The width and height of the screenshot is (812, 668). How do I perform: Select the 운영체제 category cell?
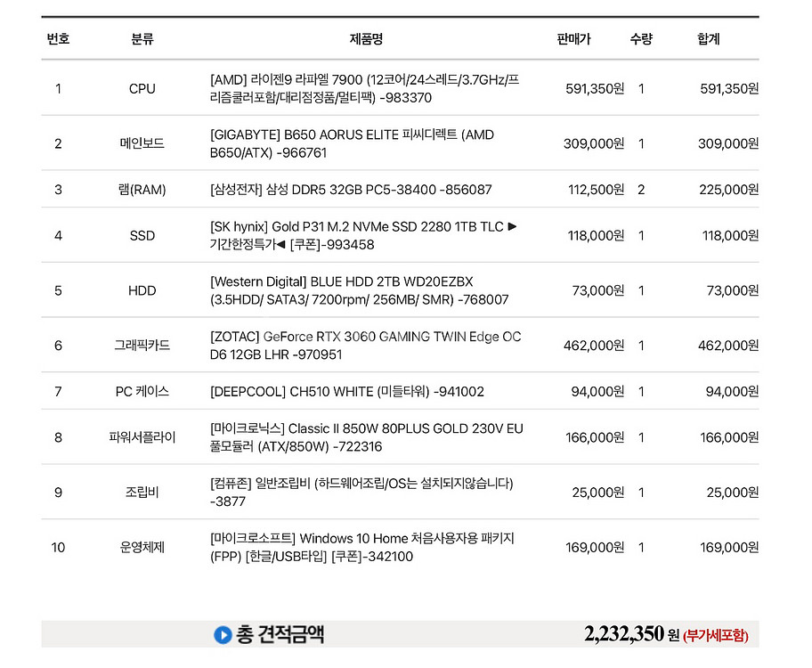142,547
